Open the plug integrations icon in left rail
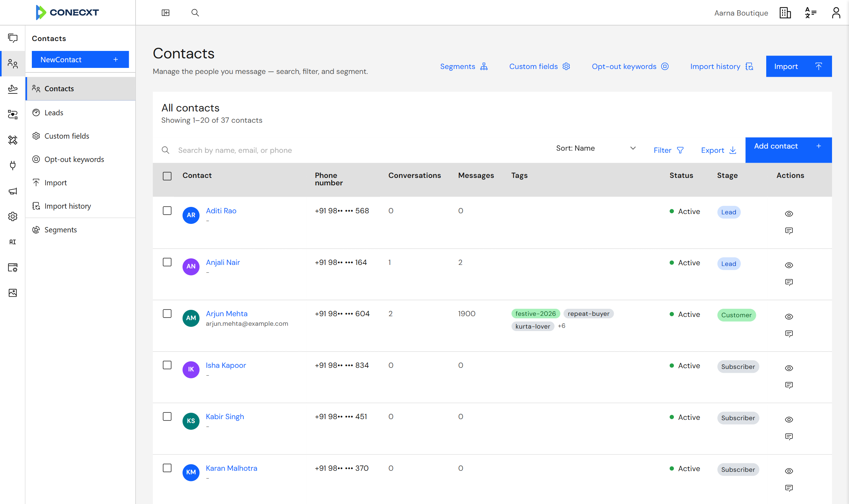Image resolution: width=849 pixels, height=504 pixels. pos(13,166)
